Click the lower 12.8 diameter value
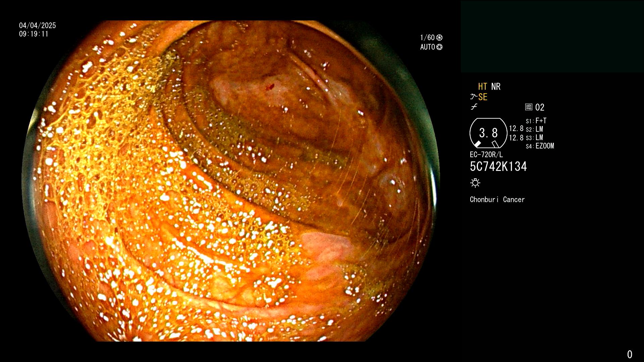The height and width of the screenshot is (362, 644). (516, 138)
